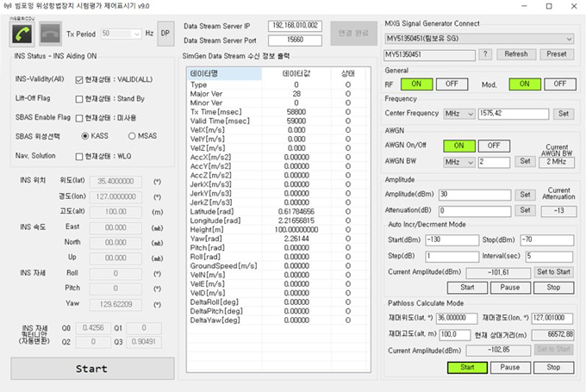Screen dimensions: 586x392
Task: Click the 데이터명 column header
Action: click(x=224, y=73)
